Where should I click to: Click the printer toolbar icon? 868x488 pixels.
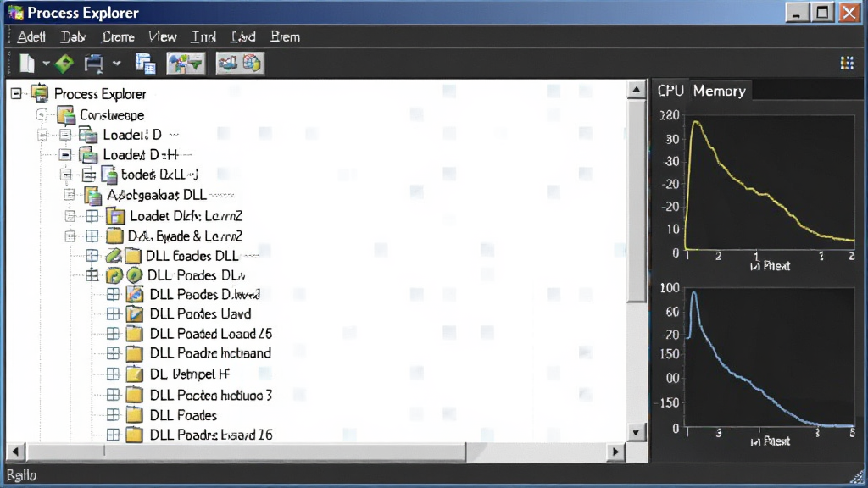93,64
